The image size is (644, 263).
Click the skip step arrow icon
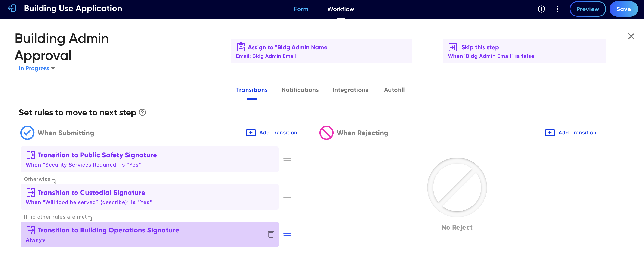453,47
